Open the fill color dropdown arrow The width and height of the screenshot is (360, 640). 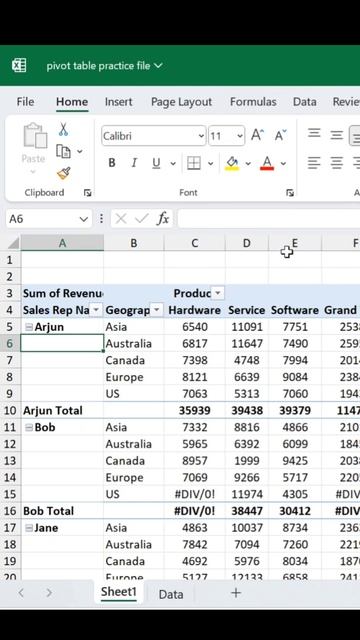pos(248,164)
